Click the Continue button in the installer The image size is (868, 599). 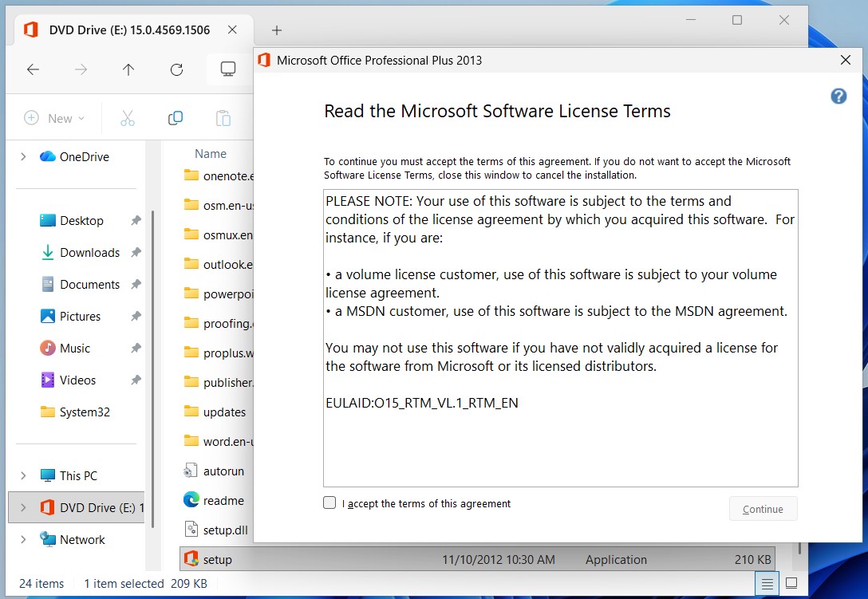(x=763, y=508)
